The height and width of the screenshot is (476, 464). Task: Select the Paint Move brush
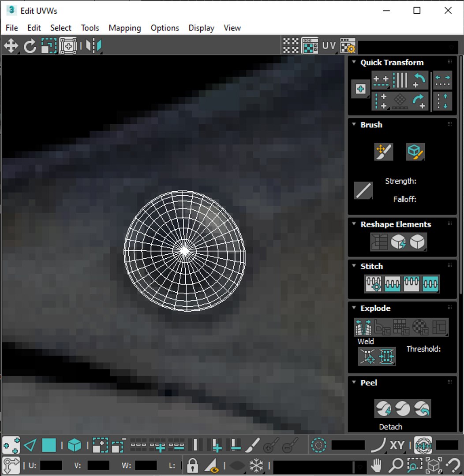click(383, 152)
